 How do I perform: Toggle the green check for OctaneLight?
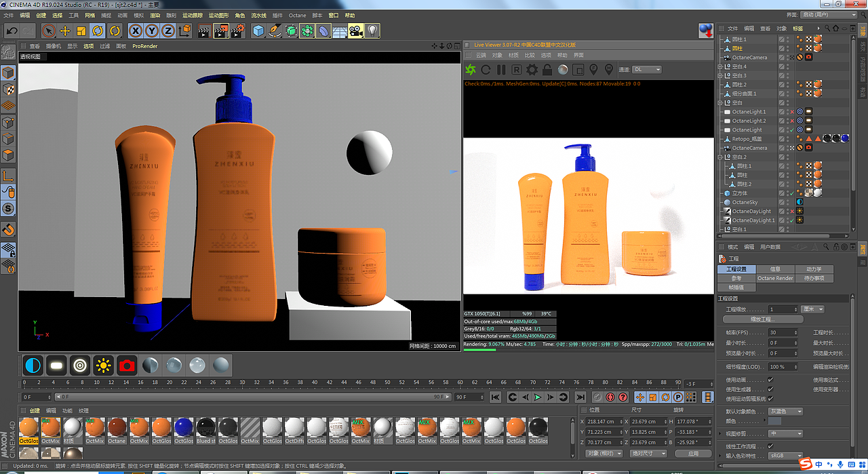point(791,130)
